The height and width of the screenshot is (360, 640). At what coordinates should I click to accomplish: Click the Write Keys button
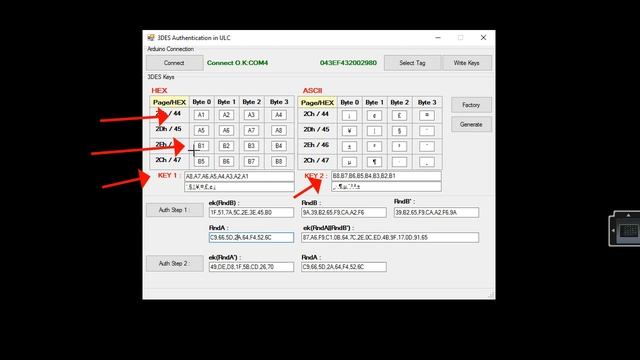pos(466,63)
